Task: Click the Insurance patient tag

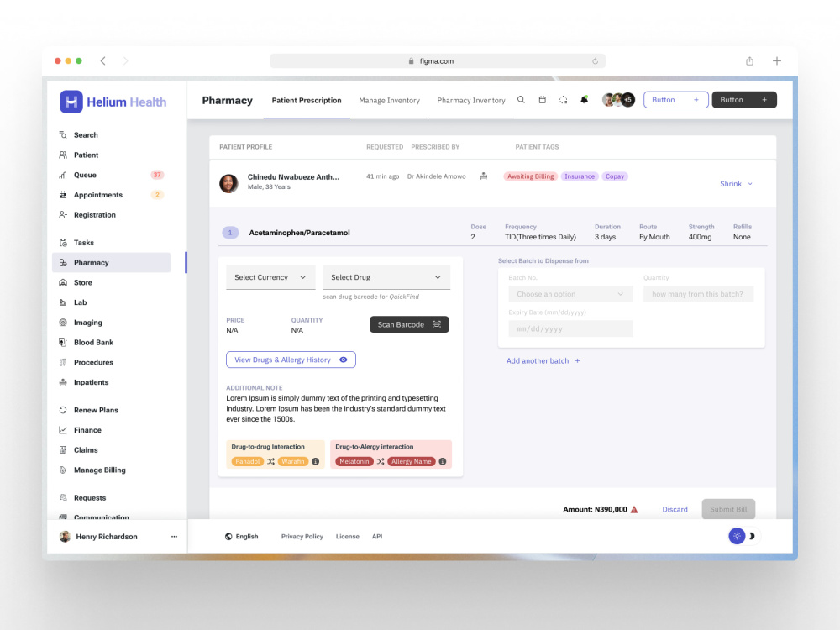Action: pyautogui.click(x=580, y=176)
